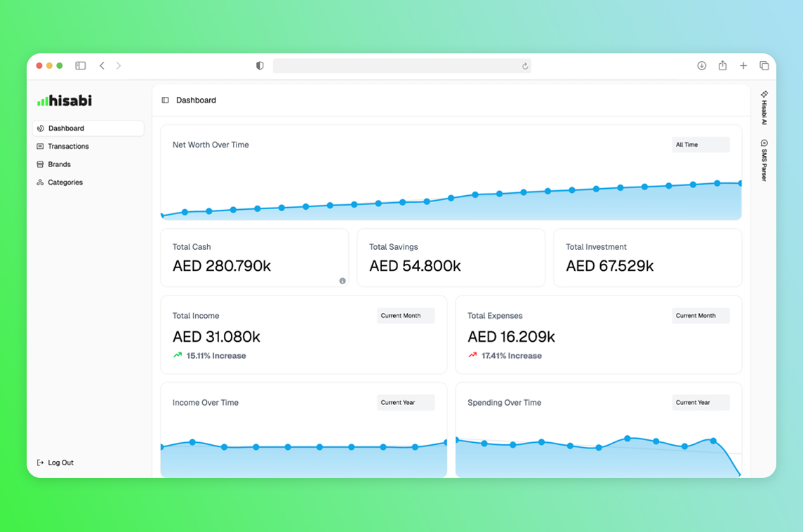Expand the Net Worth All Time dropdown

(x=700, y=145)
